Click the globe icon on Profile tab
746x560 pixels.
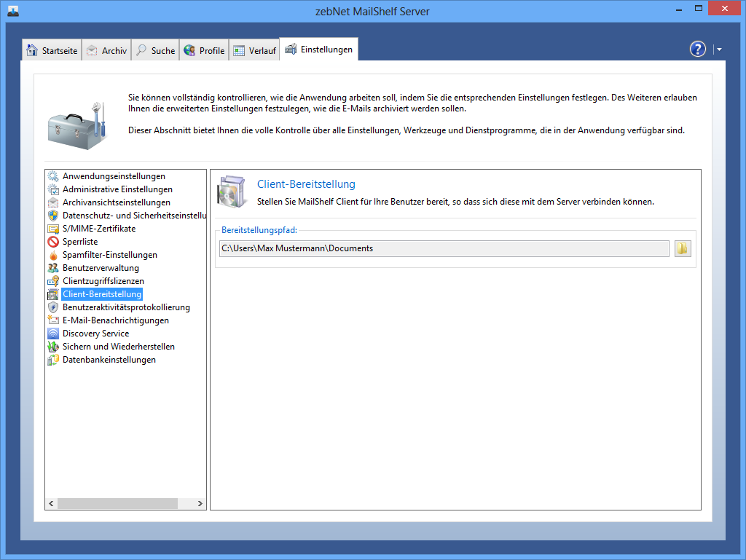(189, 50)
